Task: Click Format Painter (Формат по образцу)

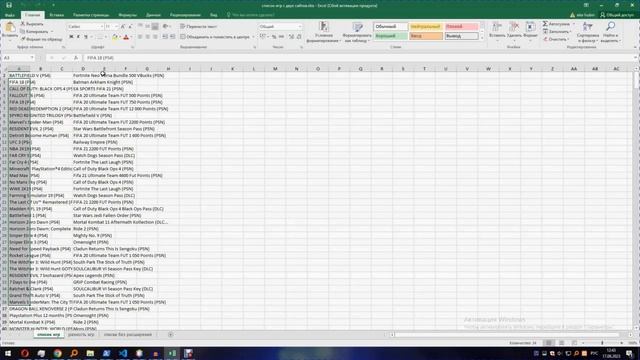Action: pyautogui.click(x=42, y=39)
